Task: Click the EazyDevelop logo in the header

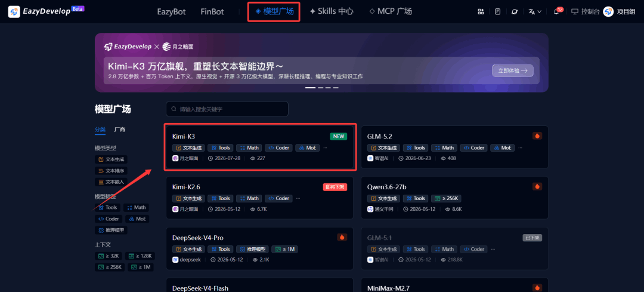Action: tap(39, 11)
